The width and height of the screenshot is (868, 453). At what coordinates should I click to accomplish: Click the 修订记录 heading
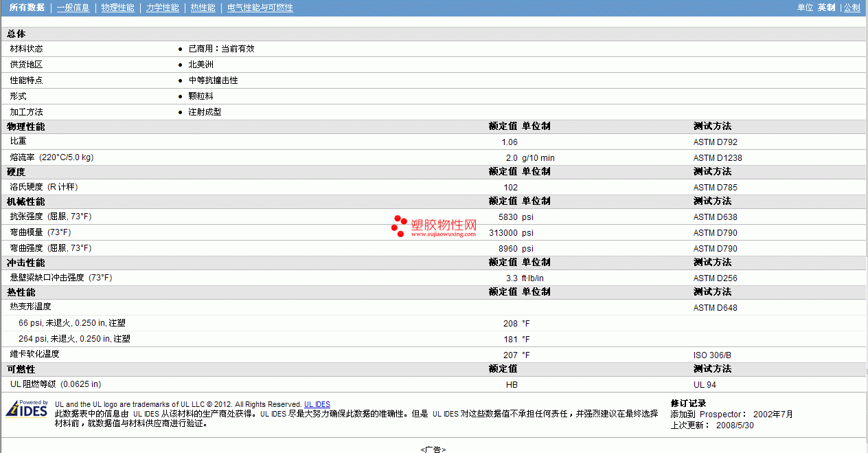(688, 404)
